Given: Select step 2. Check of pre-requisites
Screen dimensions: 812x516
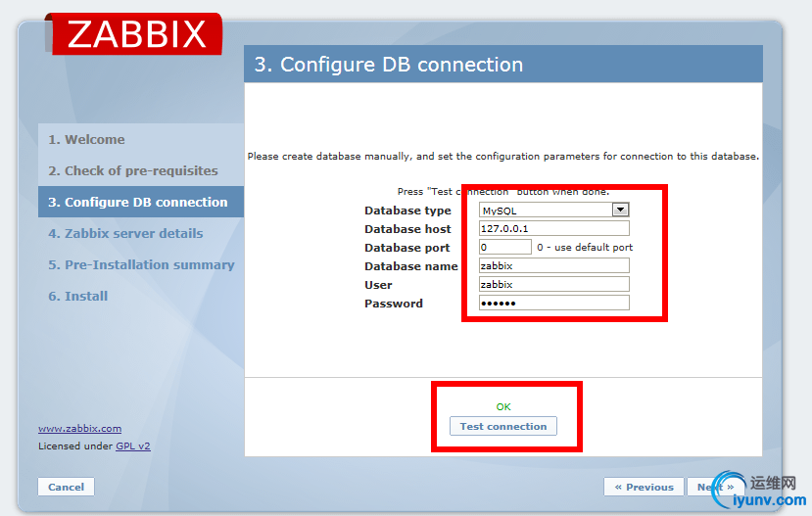Looking at the screenshot, I should coord(133,170).
